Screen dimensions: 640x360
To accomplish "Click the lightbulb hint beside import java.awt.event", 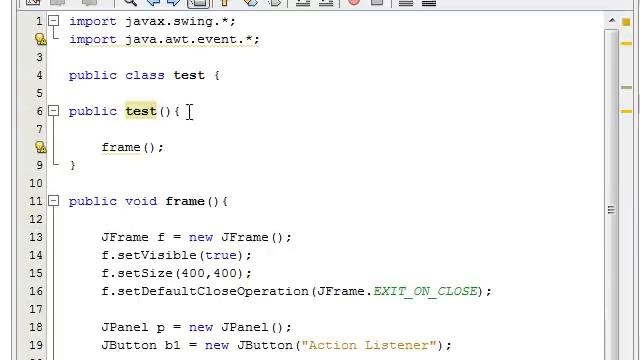I will [40, 39].
